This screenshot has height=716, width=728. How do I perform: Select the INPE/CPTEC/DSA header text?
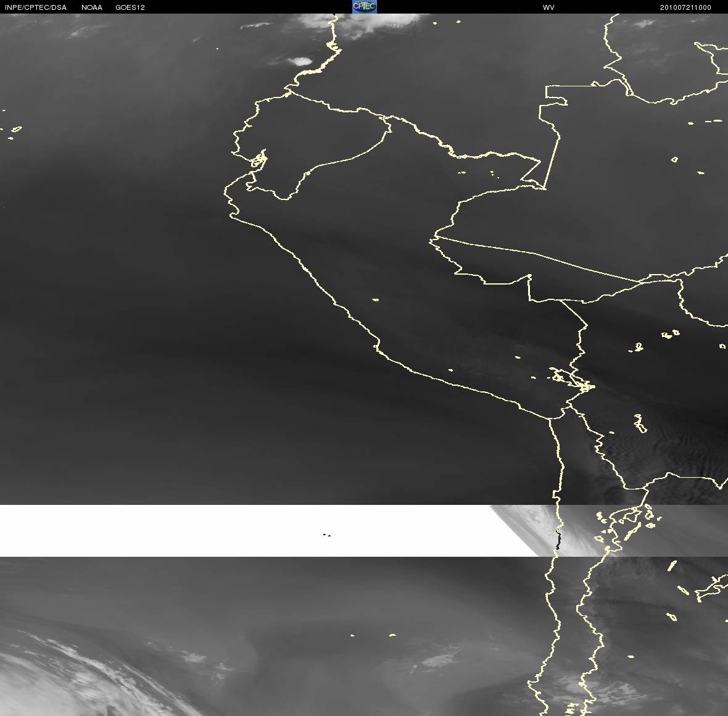[36, 7]
